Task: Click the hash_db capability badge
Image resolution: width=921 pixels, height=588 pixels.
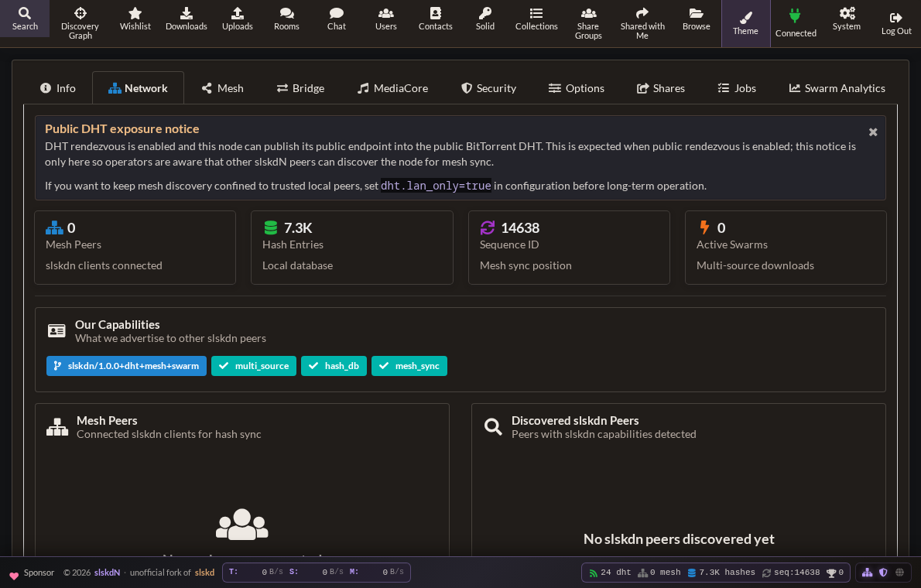Action: coord(334,366)
